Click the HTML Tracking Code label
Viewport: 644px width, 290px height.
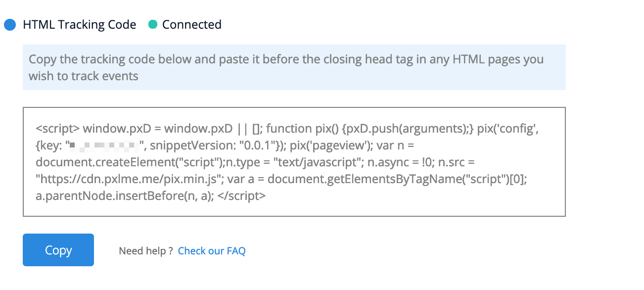coord(79,25)
